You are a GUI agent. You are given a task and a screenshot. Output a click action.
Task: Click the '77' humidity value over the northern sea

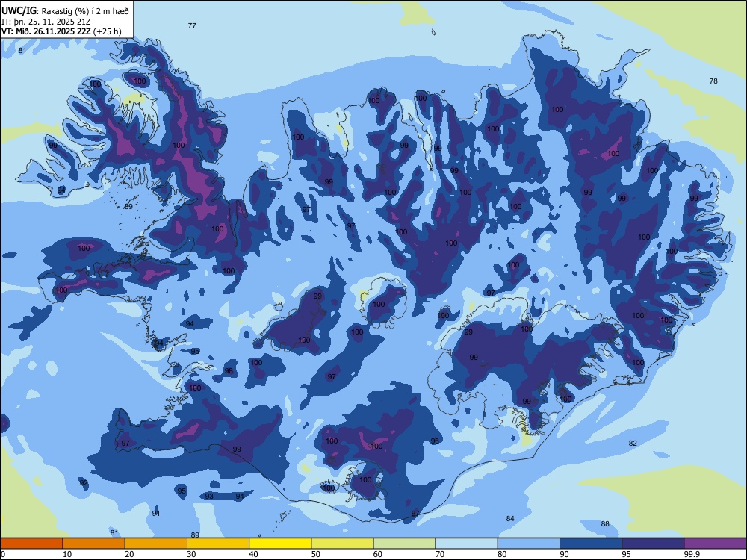coord(192,25)
